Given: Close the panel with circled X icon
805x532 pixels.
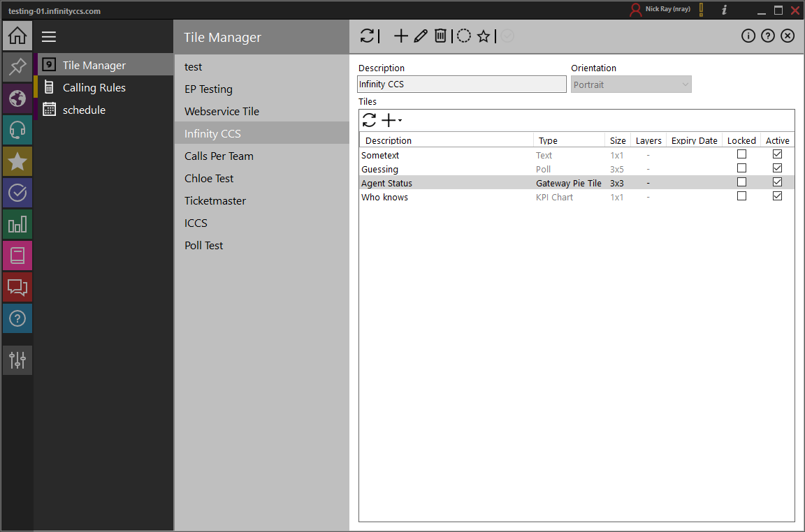Looking at the screenshot, I should click(788, 36).
